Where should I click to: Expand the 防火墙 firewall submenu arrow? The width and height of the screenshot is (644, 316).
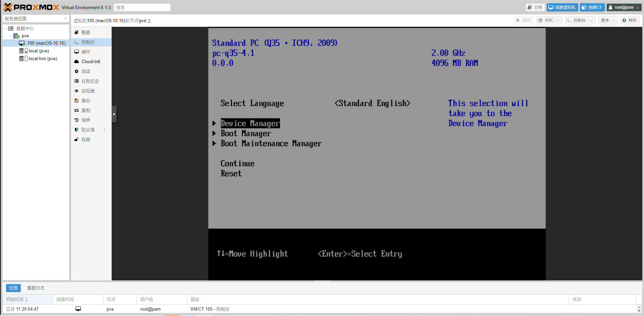coord(105,130)
